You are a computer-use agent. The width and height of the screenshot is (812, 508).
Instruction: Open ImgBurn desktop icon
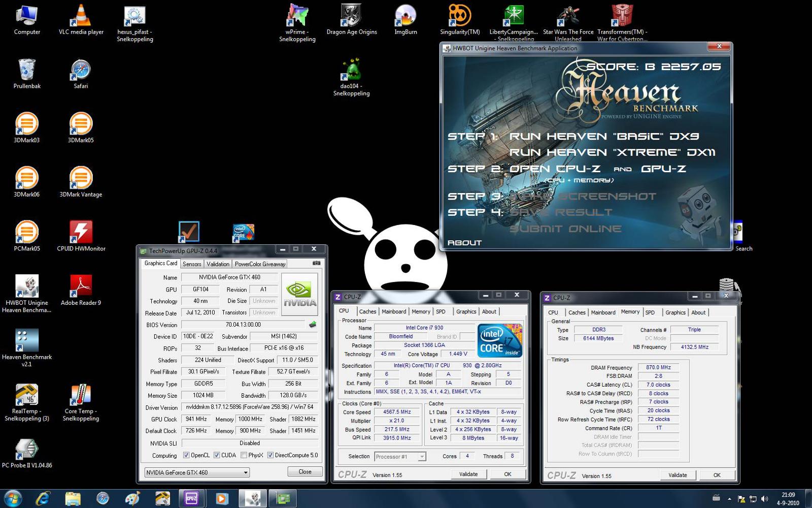click(405, 19)
